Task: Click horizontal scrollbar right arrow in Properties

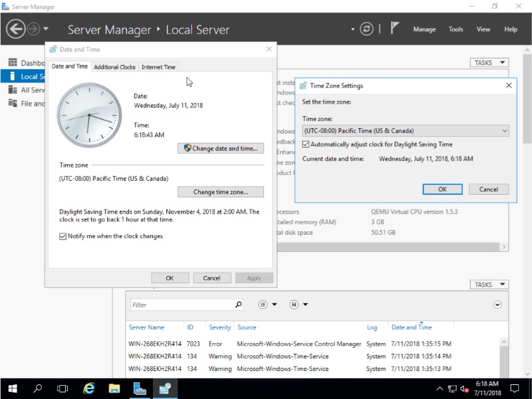Action: tap(504, 247)
